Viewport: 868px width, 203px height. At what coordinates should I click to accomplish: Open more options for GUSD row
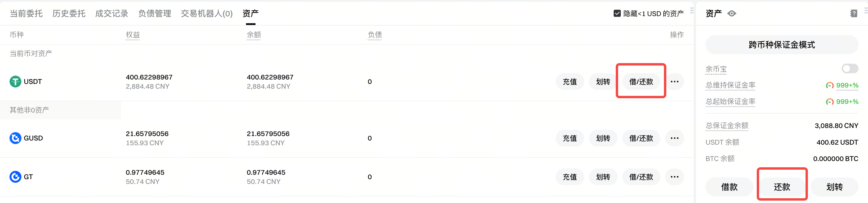pos(674,138)
